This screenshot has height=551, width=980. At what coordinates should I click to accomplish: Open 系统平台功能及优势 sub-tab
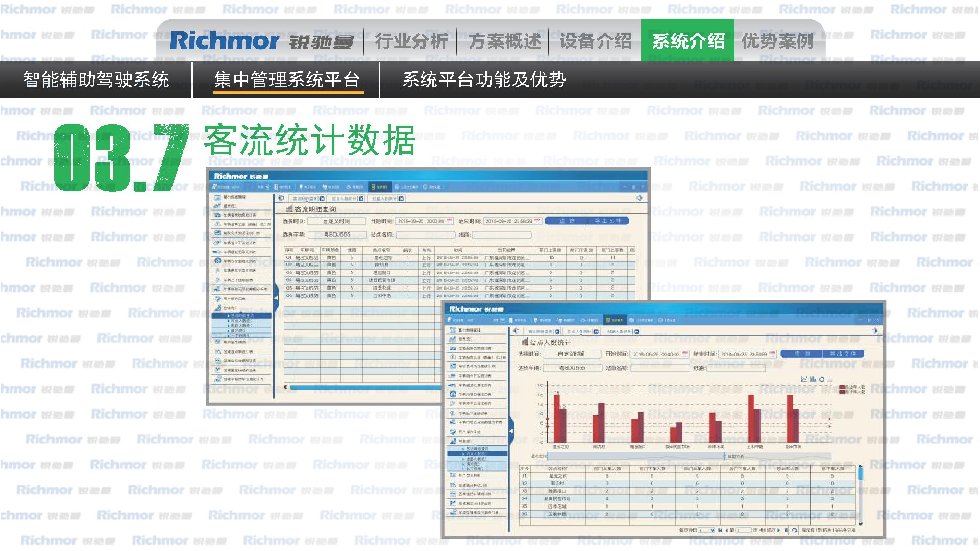pos(484,80)
